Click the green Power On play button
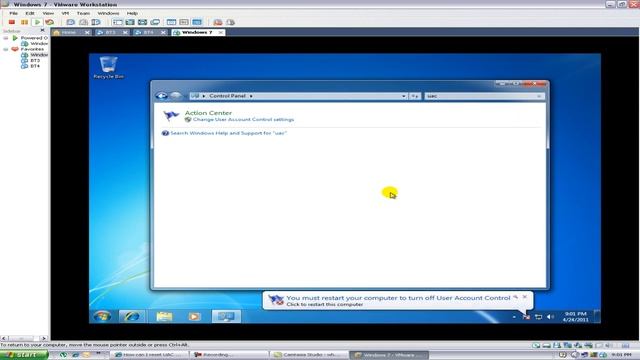This screenshot has height=360, width=640. [37, 22]
